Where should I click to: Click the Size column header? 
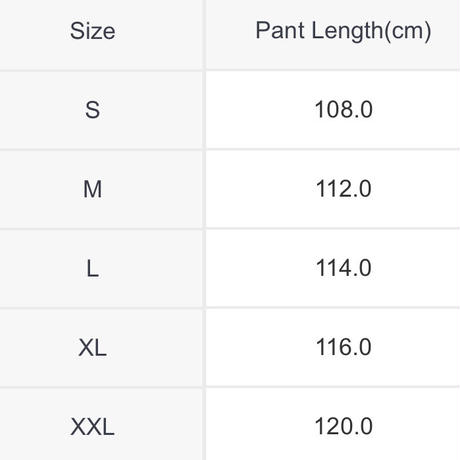[101, 34]
